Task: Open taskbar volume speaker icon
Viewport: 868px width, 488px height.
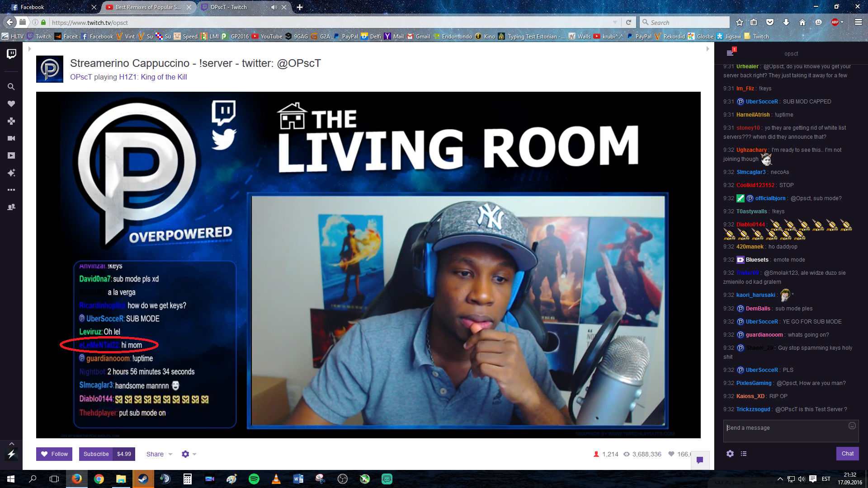Action: click(802, 479)
